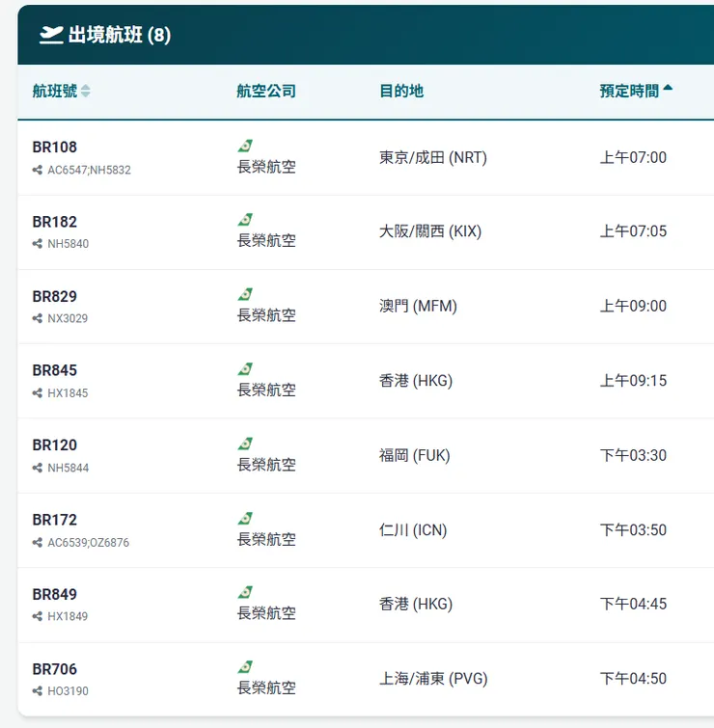Screen dimensions: 714x728
Task: Click codeshare text HO3190
Action: coord(68,691)
